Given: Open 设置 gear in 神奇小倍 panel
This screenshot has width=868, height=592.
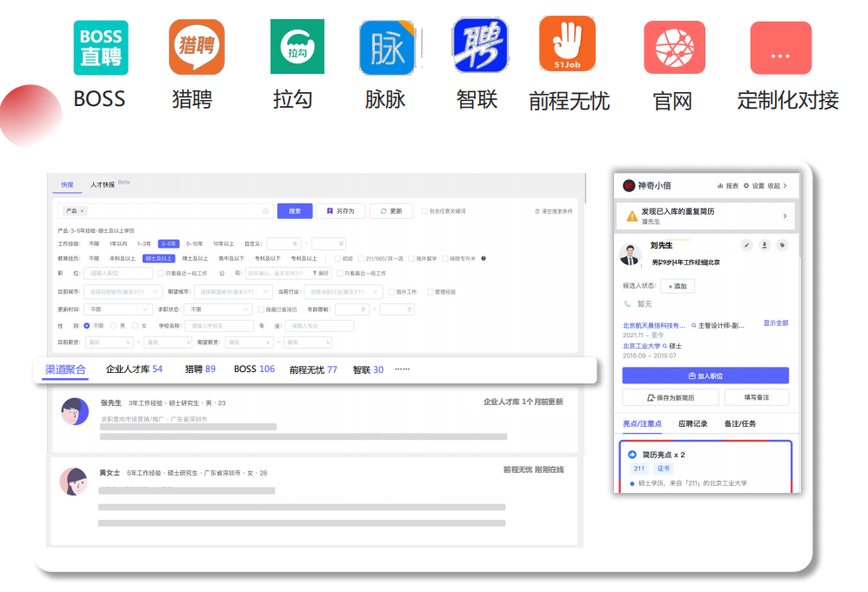Looking at the screenshot, I should 746,186.
